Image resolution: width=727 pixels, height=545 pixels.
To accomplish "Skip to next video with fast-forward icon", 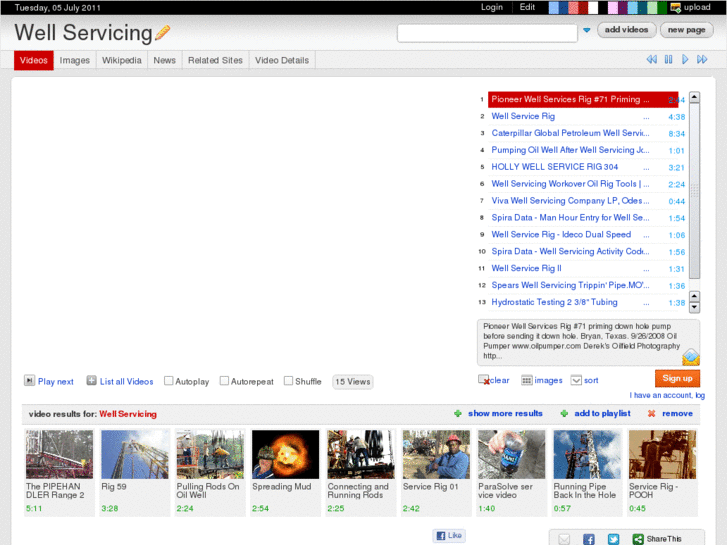I will pyautogui.click(x=702, y=59).
